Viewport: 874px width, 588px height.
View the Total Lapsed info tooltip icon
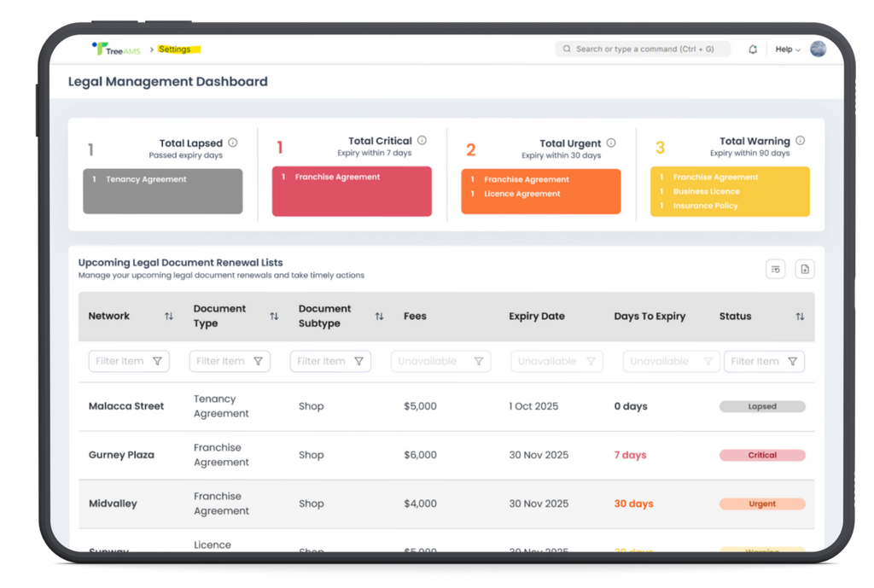click(232, 142)
